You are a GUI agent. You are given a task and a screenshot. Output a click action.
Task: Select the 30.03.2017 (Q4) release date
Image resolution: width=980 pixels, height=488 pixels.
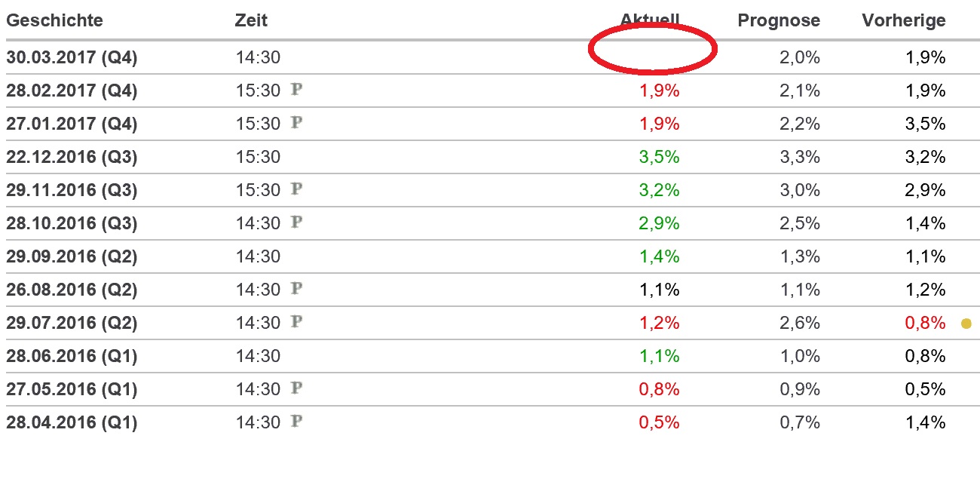(x=72, y=57)
